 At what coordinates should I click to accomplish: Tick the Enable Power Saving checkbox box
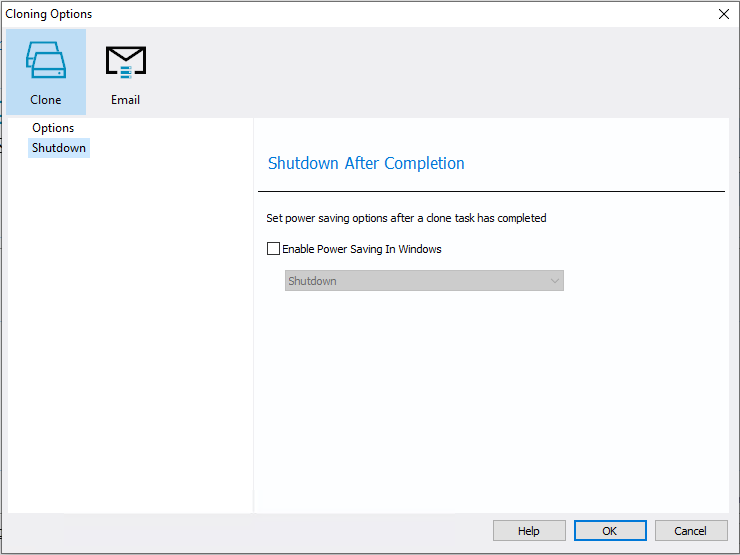tap(274, 249)
